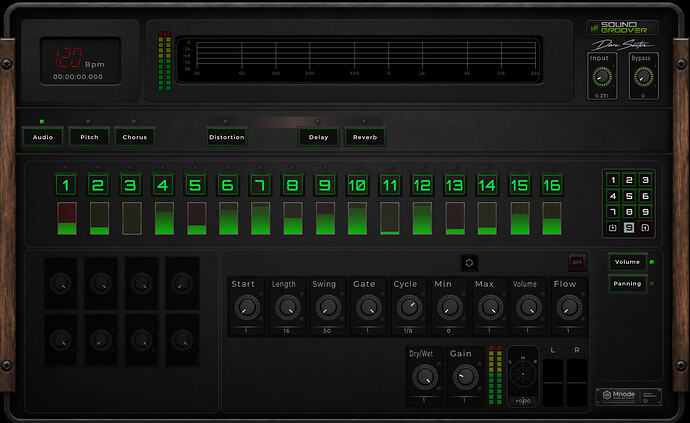
Task: Click the red OFF switch
Action: click(x=577, y=262)
